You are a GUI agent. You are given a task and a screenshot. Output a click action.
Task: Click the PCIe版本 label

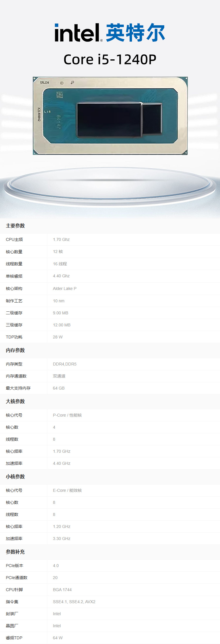(14, 566)
